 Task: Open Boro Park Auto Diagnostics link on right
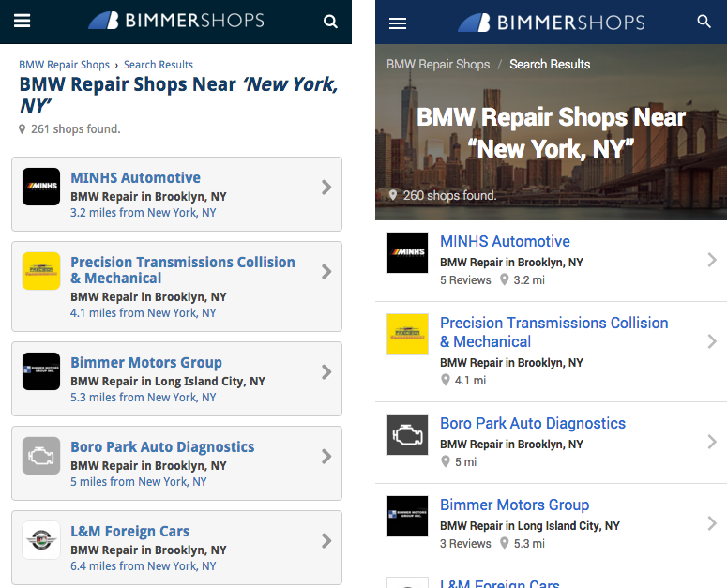pos(533,423)
